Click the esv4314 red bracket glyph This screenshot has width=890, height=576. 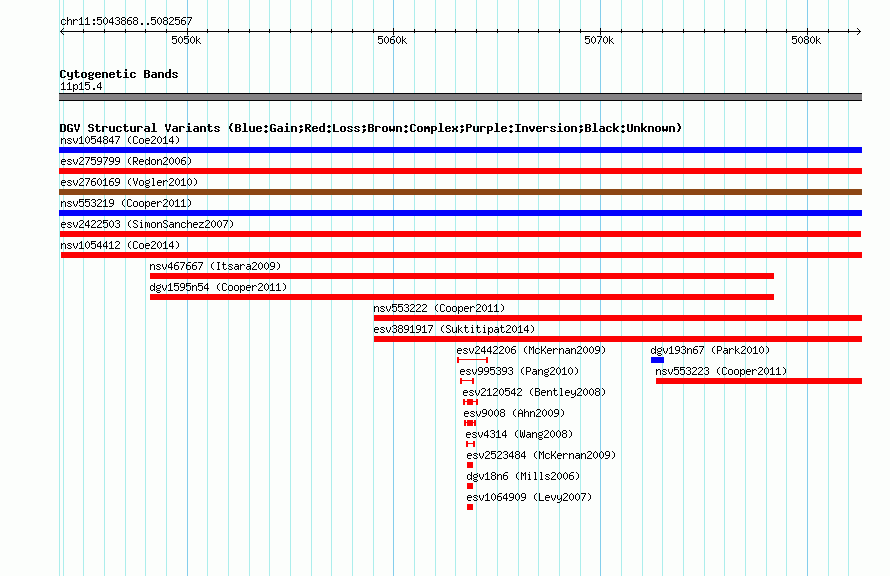(x=470, y=444)
